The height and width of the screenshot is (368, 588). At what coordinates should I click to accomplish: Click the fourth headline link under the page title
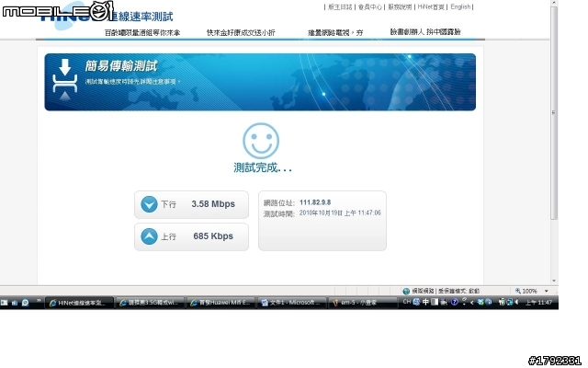coord(425,32)
